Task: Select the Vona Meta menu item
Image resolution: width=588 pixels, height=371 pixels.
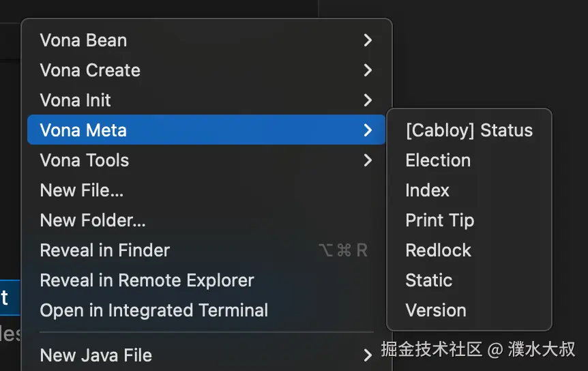Action: (84, 130)
